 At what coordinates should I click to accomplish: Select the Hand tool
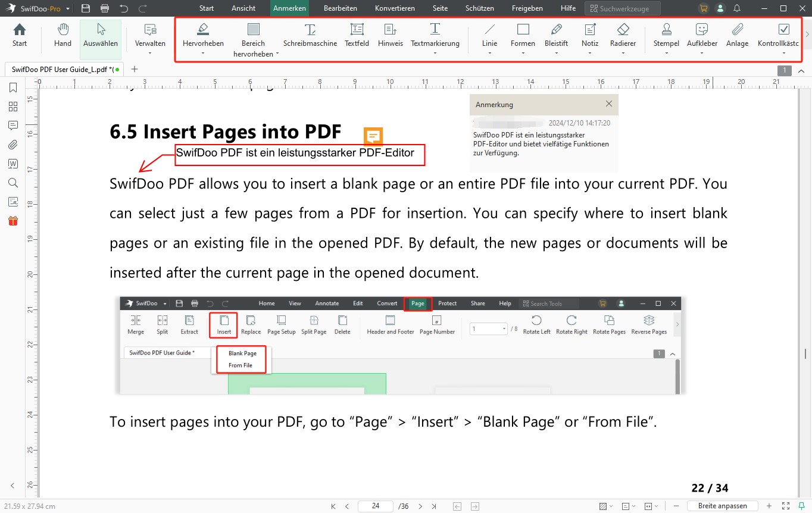pos(63,35)
